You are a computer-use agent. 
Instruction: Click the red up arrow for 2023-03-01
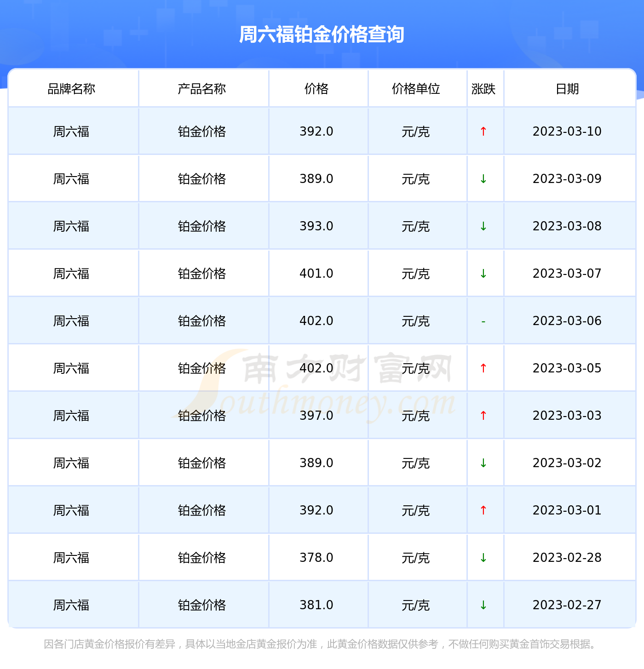click(x=483, y=510)
